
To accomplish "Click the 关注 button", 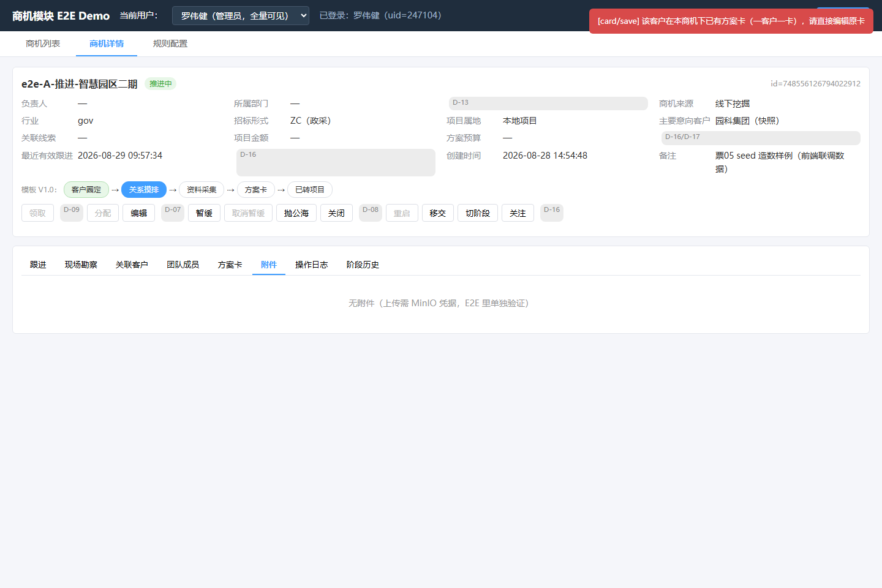I will 518,213.
